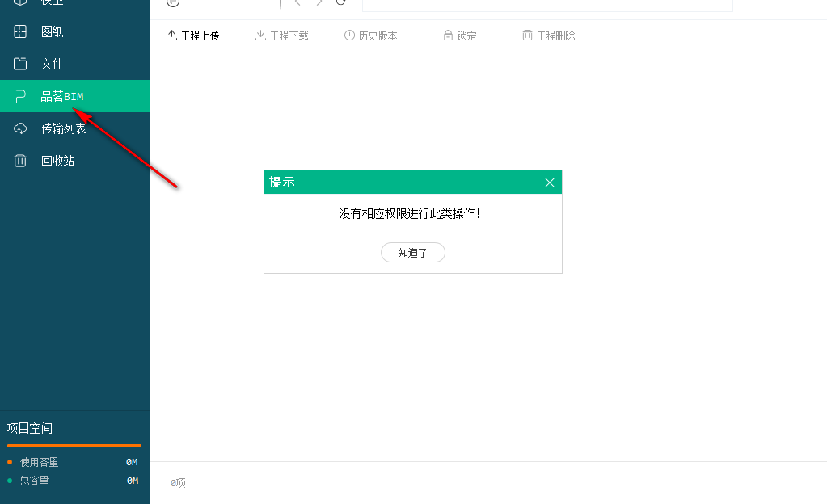Image resolution: width=827 pixels, height=504 pixels.
Task: Select the 工程上传 upload icon
Action: 173,36
